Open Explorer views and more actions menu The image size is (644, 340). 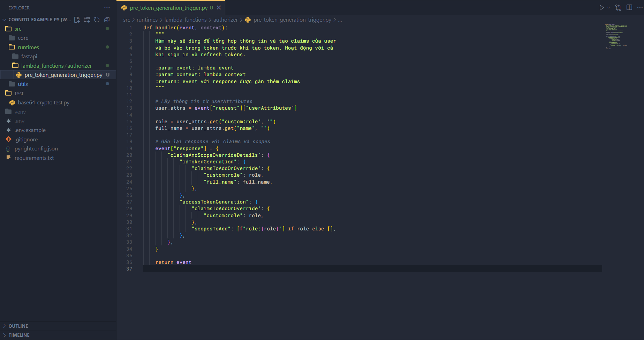107,8
